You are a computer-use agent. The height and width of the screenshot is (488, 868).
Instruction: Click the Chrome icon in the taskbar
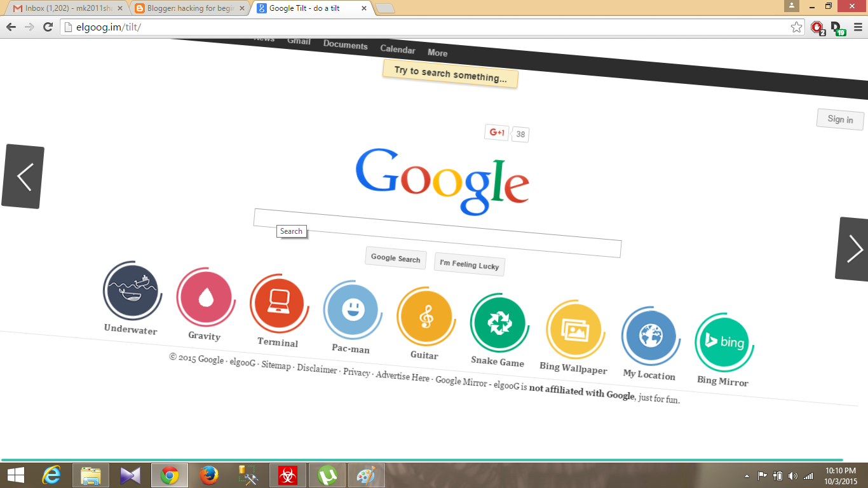point(170,475)
